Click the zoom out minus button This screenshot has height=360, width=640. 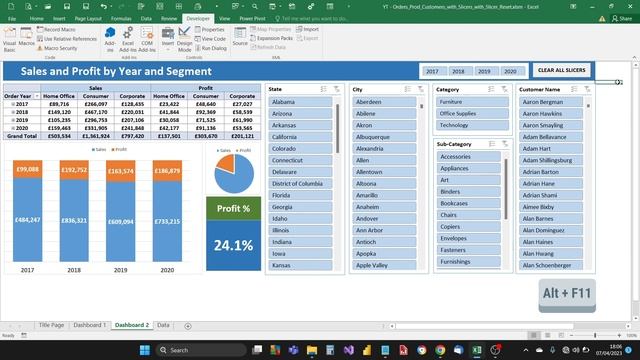pos(571,335)
